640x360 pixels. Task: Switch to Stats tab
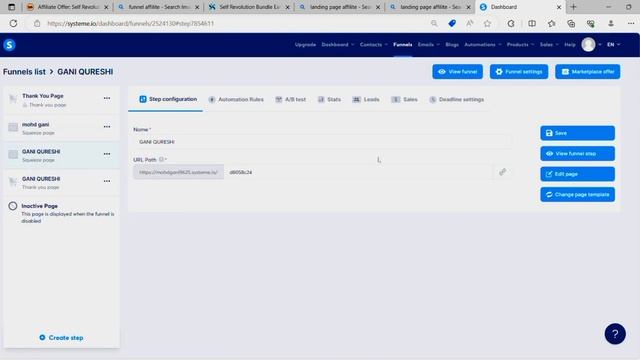329,99
